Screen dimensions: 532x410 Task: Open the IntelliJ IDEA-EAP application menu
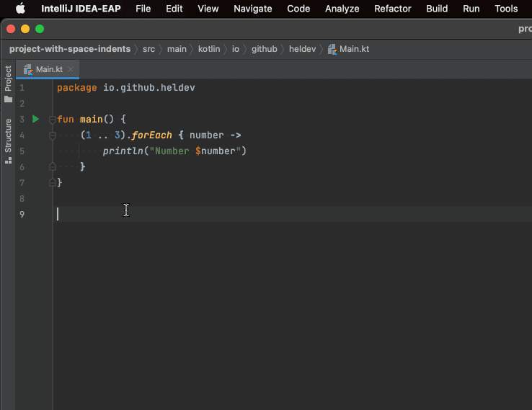pos(81,9)
